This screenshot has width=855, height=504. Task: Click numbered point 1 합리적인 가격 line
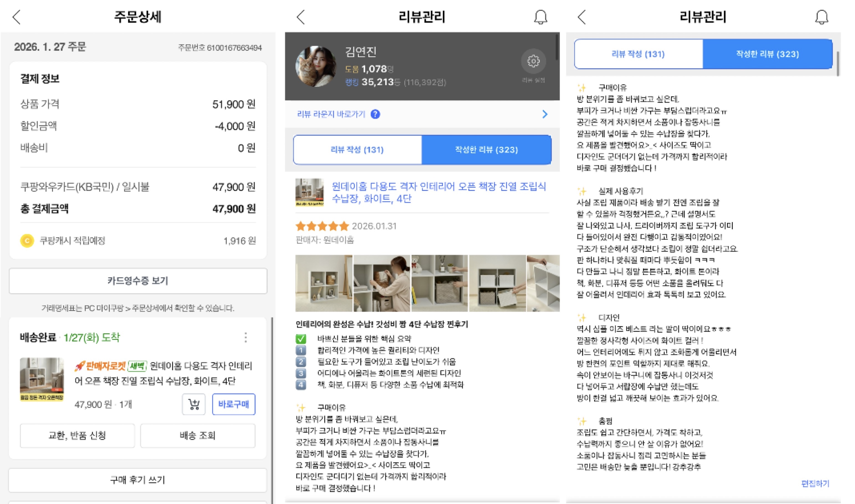[367, 350]
